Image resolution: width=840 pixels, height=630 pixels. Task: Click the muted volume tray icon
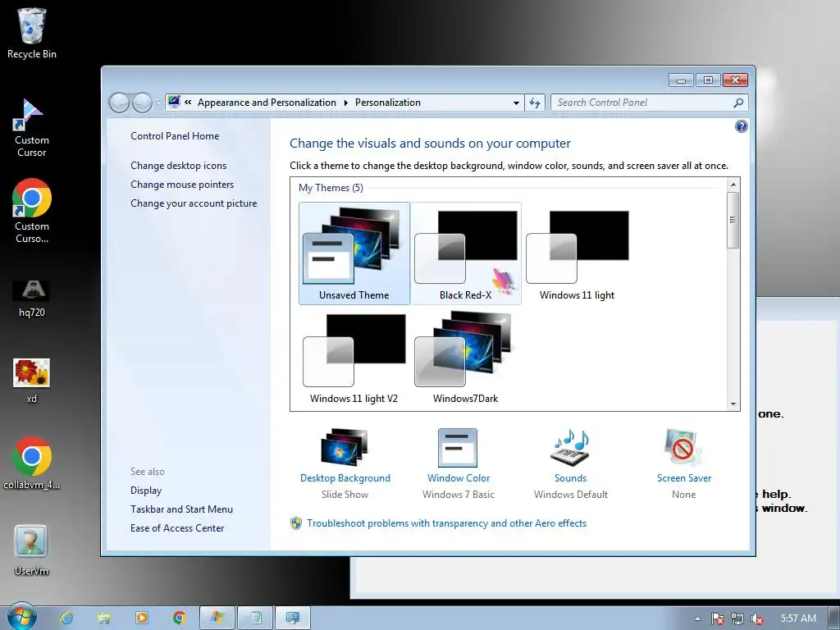(756, 619)
